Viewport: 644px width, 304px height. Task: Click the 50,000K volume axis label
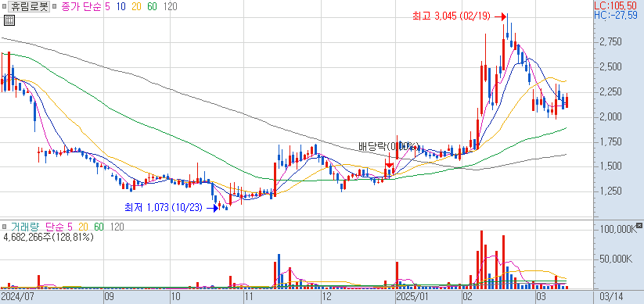(615, 258)
